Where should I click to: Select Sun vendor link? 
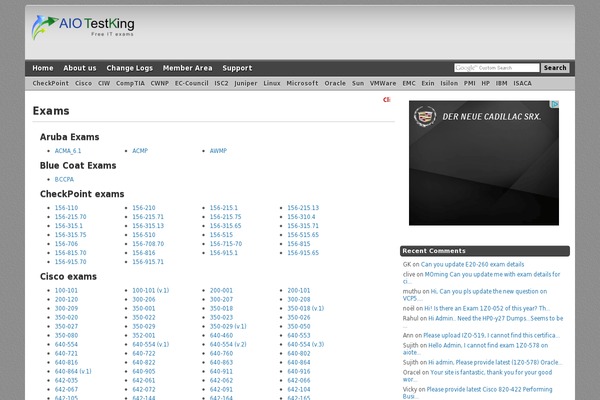[358, 83]
